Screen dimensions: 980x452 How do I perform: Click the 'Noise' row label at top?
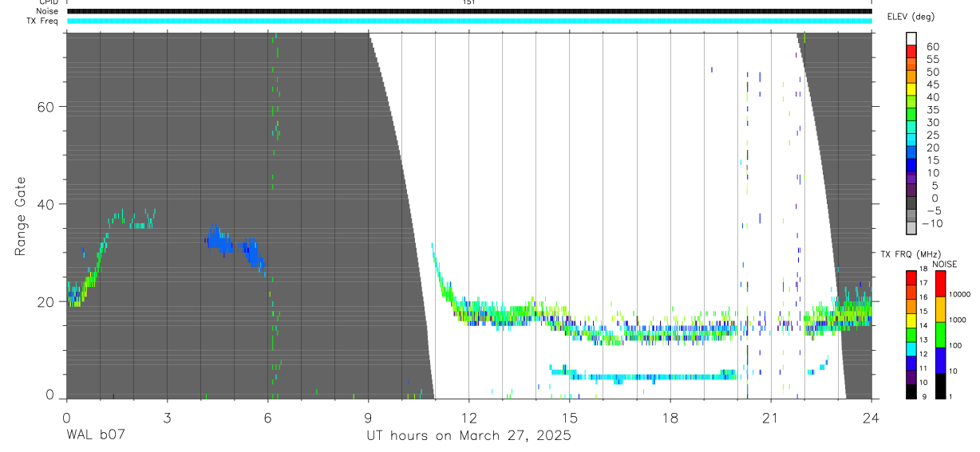(48, 11)
